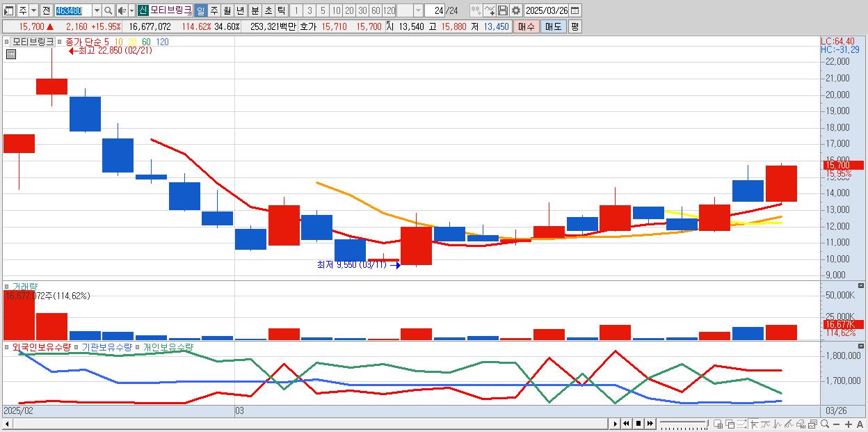Select the 일 daily chart period
This screenshot has width=868, height=432.
[x=200, y=10]
